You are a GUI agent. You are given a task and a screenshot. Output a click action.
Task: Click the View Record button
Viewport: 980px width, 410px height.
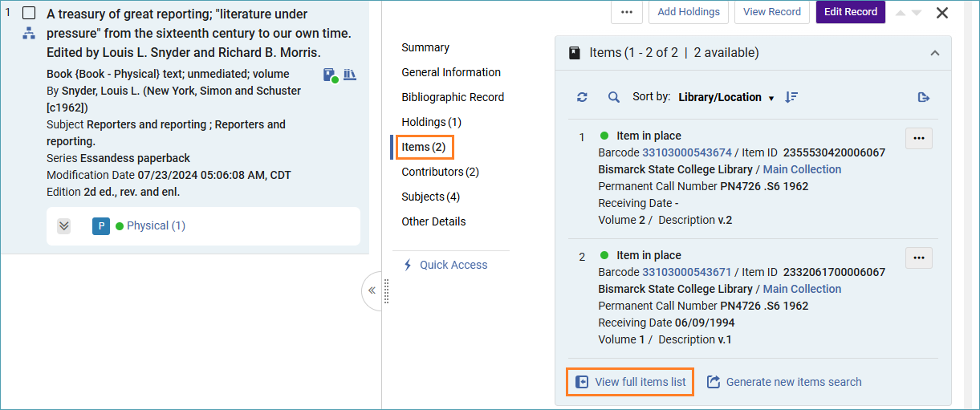pyautogui.click(x=772, y=12)
